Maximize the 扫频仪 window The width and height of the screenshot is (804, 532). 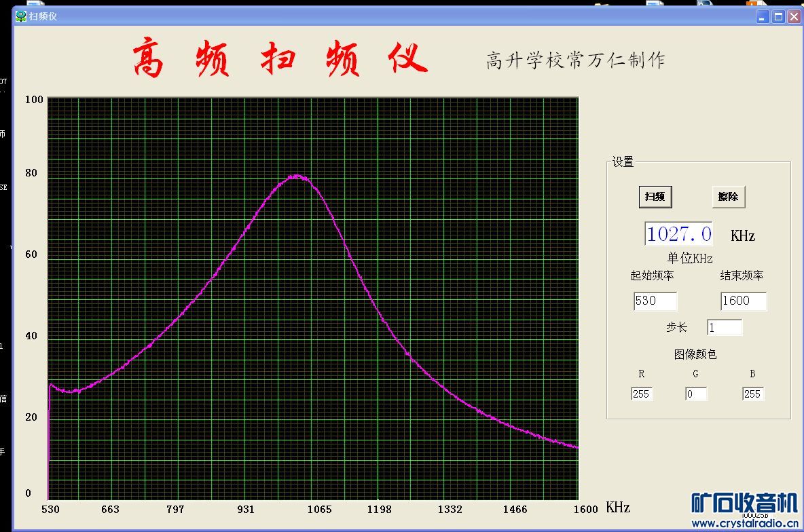click(x=778, y=17)
